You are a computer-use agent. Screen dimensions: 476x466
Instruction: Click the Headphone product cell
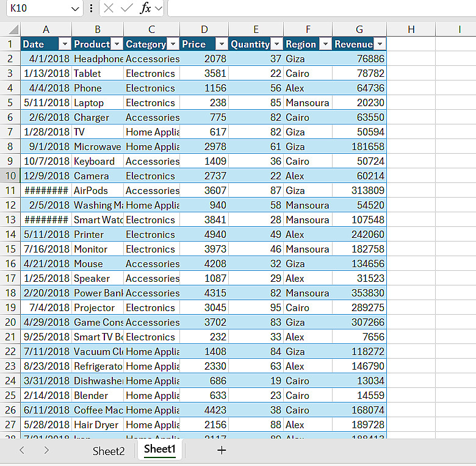(98, 59)
